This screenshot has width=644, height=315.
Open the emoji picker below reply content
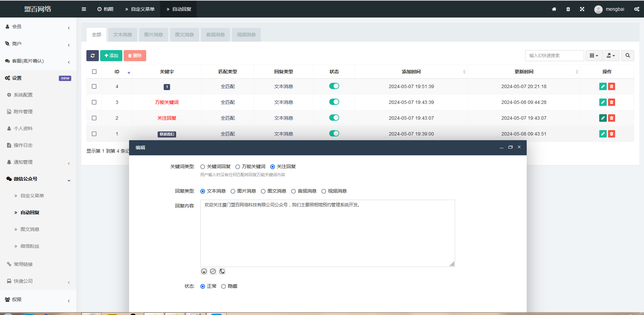click(x=204, y=271)
